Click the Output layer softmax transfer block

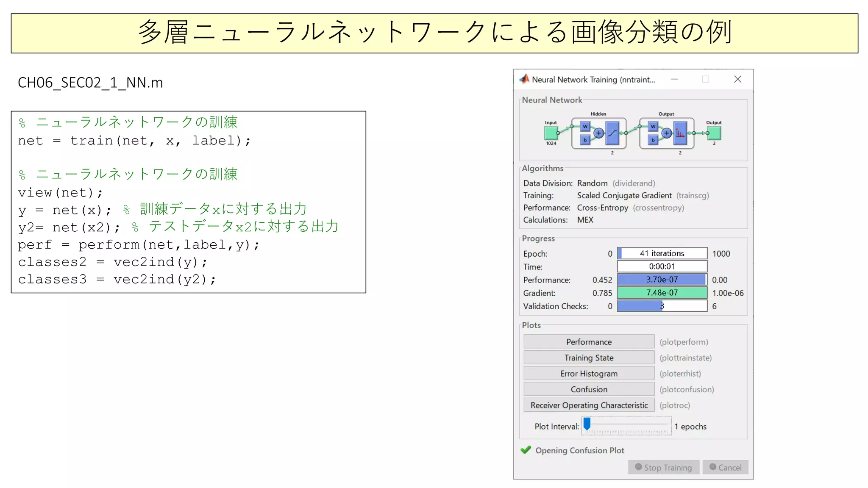(x=680, y=133)
